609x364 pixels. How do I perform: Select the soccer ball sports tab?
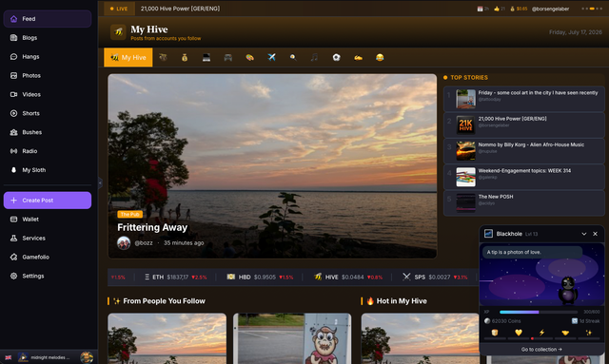click(x=336, y=57)
